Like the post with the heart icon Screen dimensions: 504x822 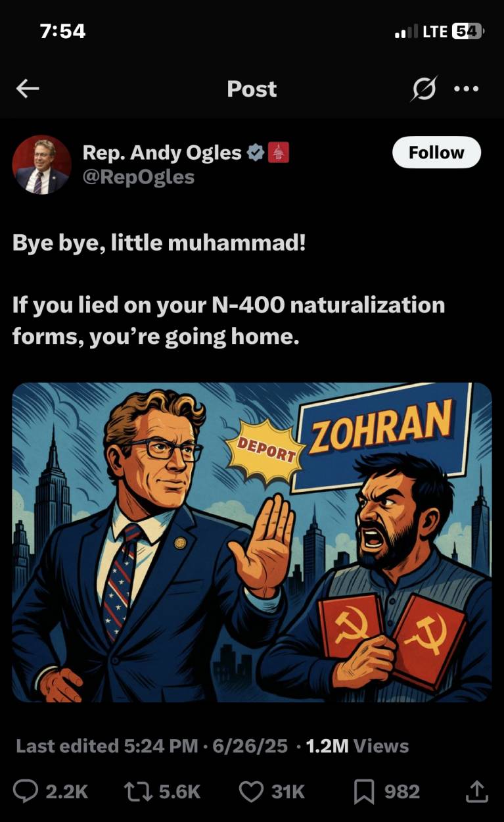click(251, 791)
